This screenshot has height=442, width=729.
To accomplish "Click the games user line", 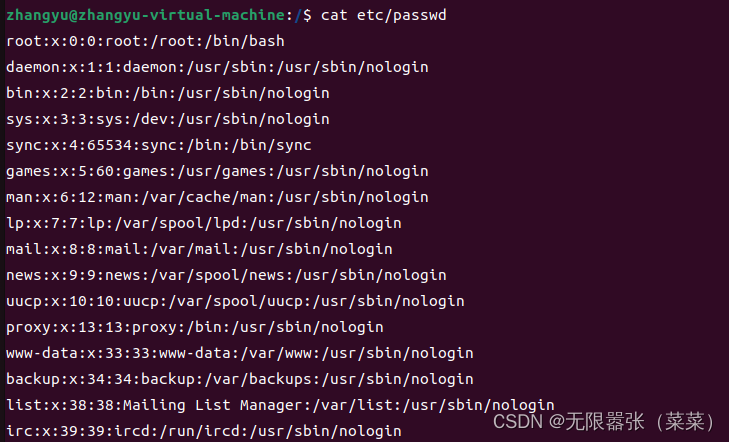I will point(217,172).
